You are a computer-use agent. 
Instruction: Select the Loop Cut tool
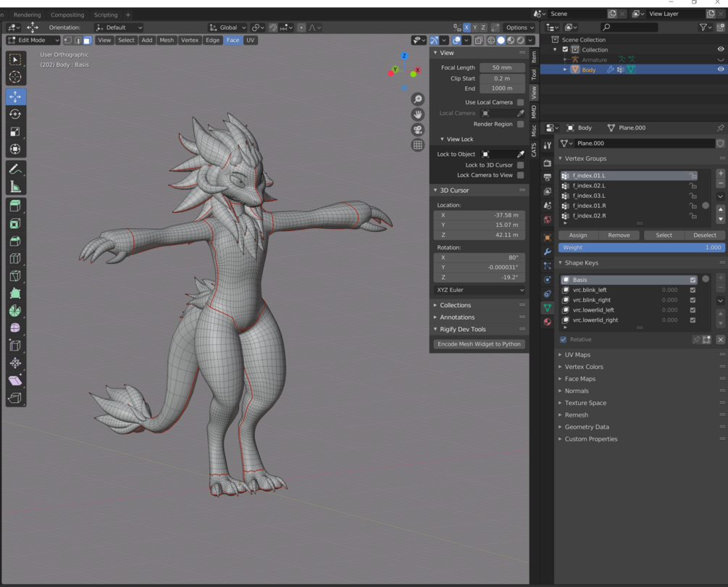click(15, 259)
